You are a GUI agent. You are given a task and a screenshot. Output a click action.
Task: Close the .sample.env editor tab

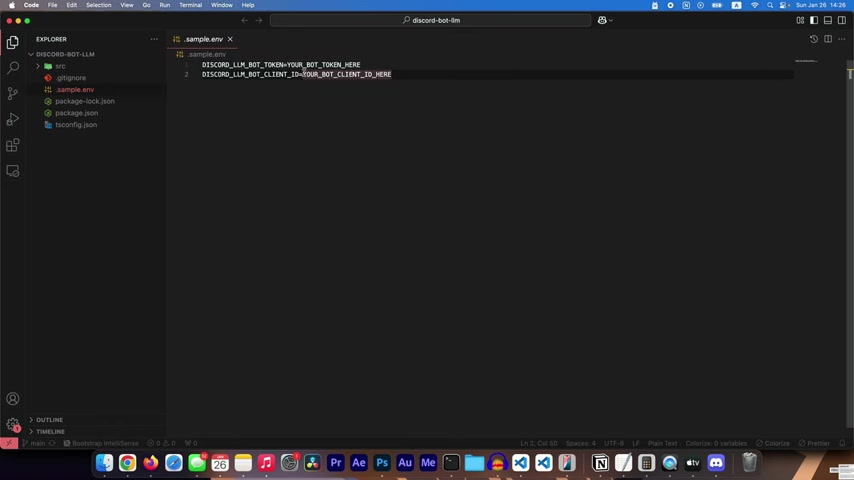click(x=230, y=39)
